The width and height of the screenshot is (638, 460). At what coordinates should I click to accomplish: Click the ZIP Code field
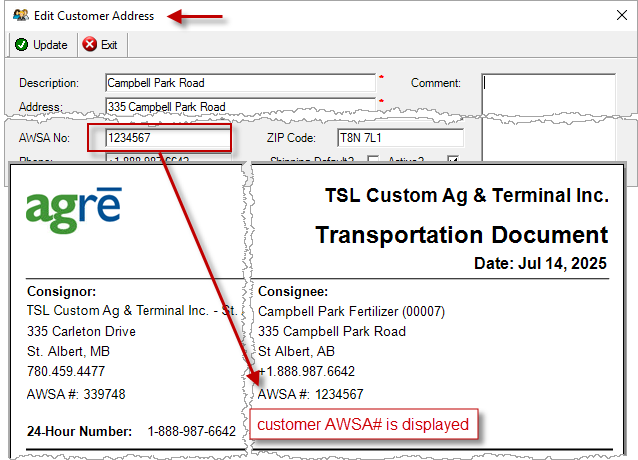coord(400,138)
